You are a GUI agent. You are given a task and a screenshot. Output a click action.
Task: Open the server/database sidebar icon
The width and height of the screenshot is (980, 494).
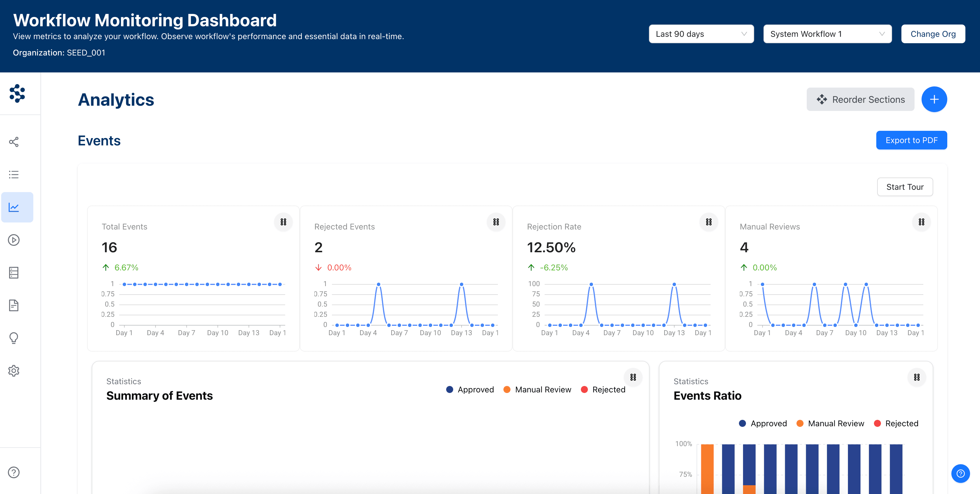(x=14, y=272)
